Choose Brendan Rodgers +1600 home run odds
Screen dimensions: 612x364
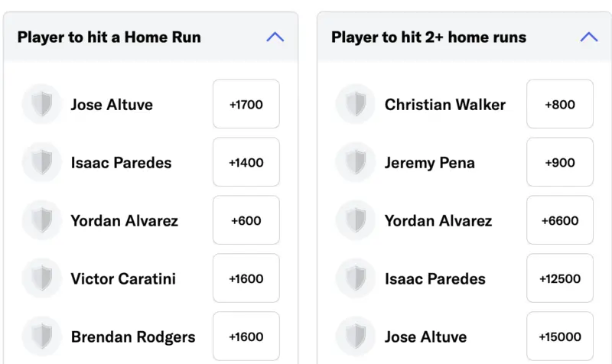click(246, 336)
